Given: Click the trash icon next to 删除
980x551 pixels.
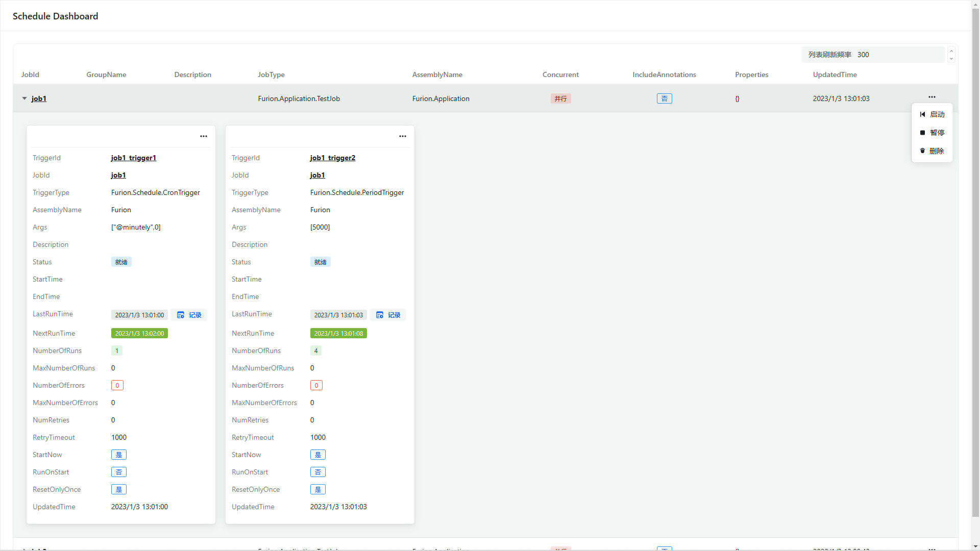Looking at the screenshot, I should point(922,151).
